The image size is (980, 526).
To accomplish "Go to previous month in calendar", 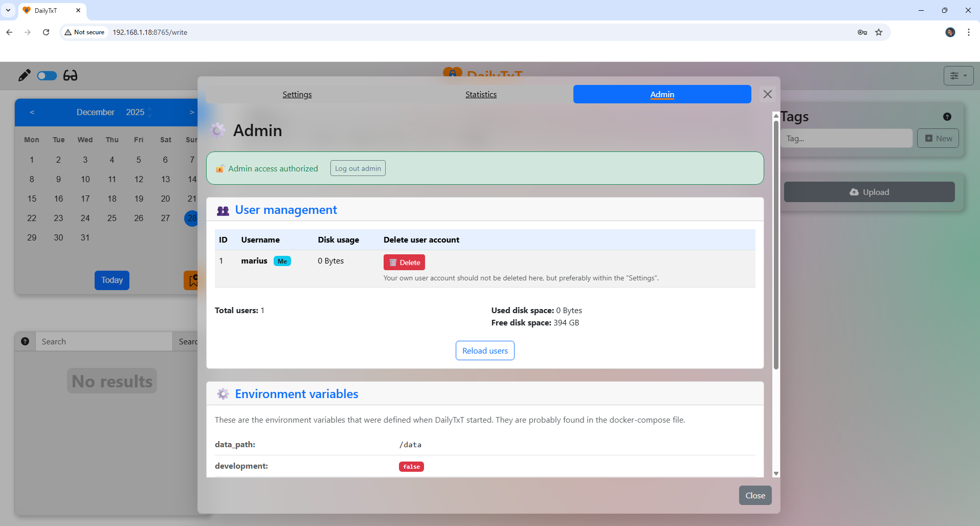I will pyautogui.click(x=32, y=112).
